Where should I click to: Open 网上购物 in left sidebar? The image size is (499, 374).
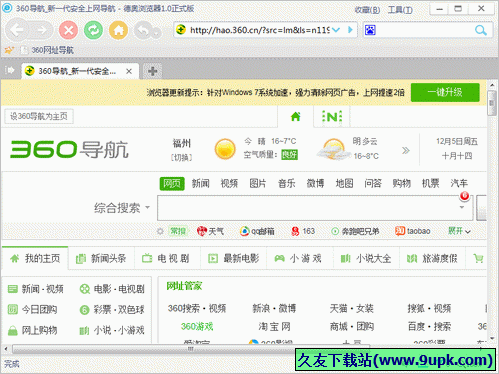click(x=32, y=330)
